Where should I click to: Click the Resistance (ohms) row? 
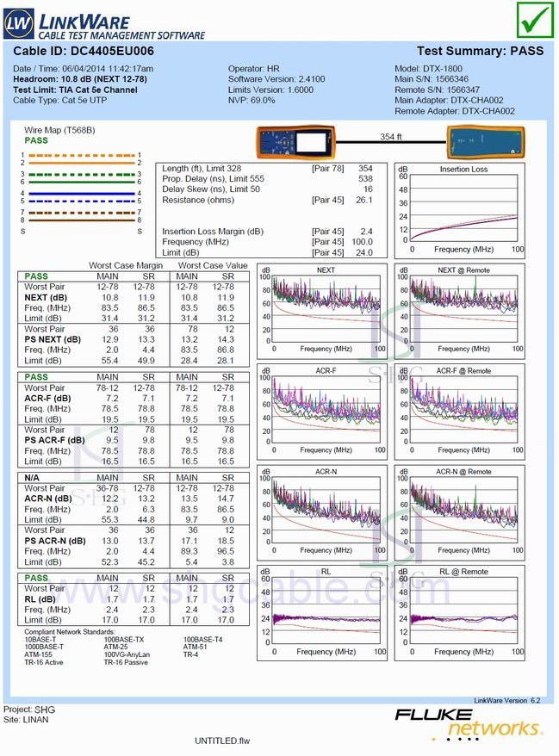[x=267, y=200]
